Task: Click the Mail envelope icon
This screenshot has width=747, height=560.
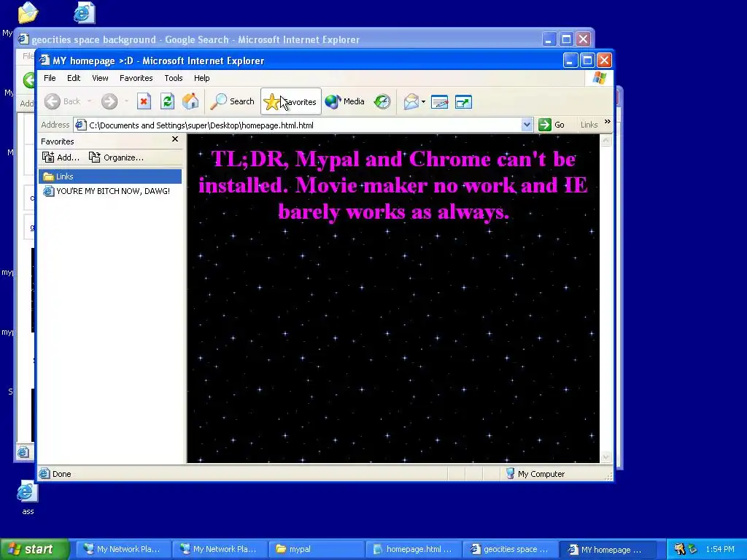Action: [411, 101]
